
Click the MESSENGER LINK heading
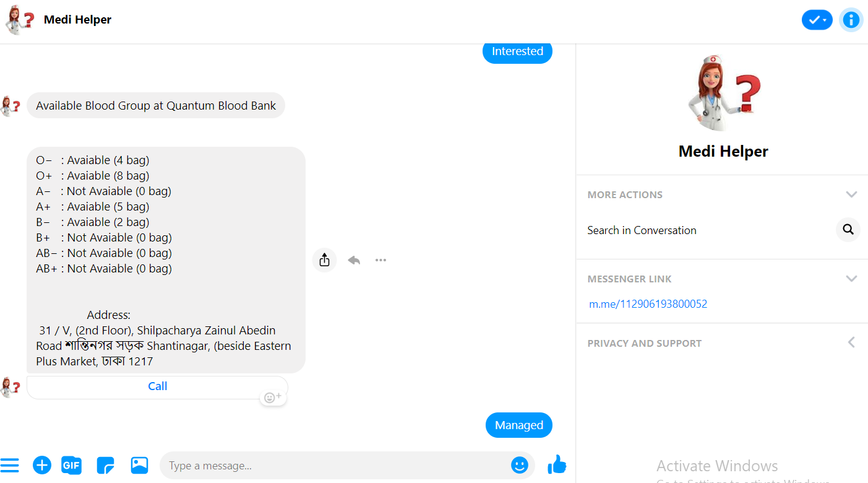click(x=629, y=279)
